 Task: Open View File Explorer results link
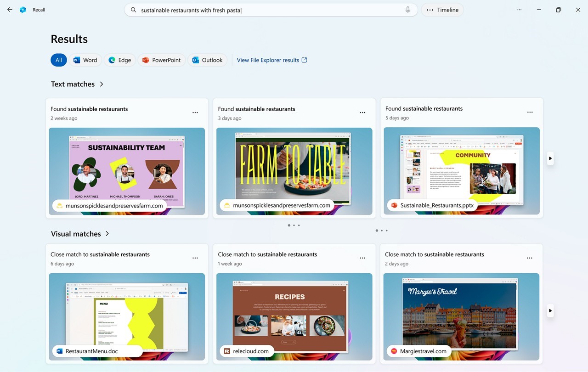click(x=271, y=60)
